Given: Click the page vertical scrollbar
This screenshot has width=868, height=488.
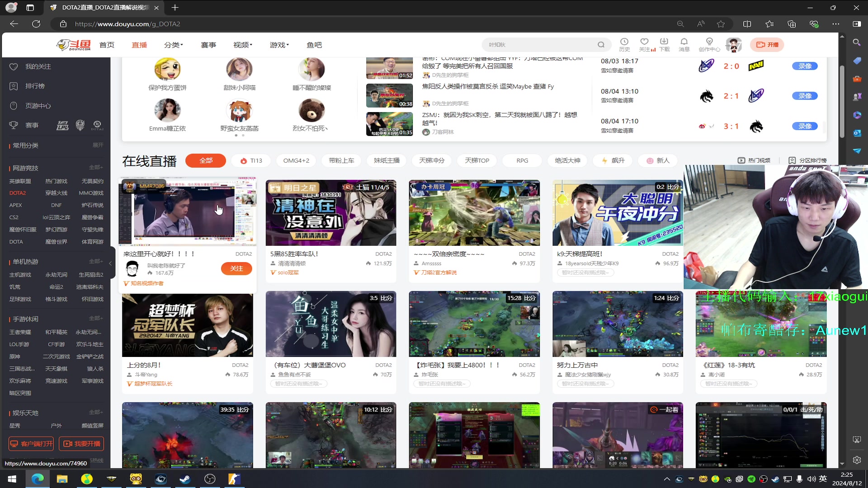Looking at the screenshot, I should (842, 102).
